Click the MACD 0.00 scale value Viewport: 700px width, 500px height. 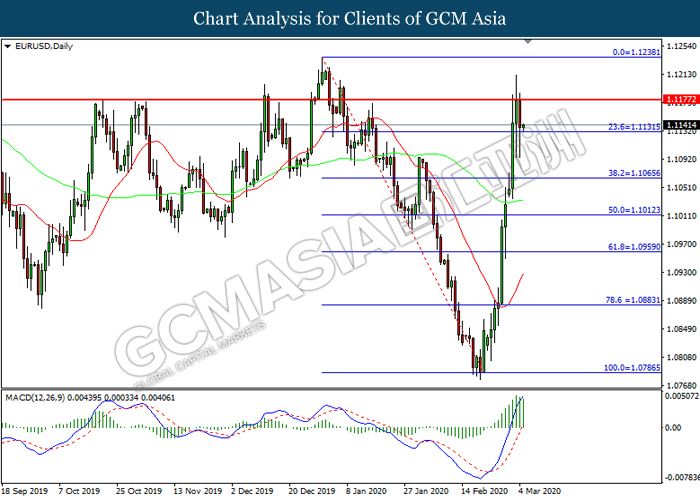(x=673, y=428)
